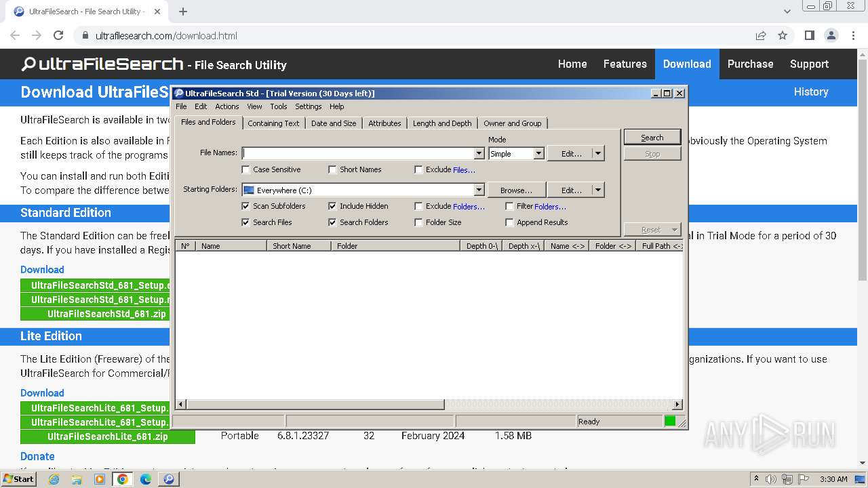Open Chrome profile avatar icon
This screenshot has width=868, height=488.
(x=831, y=36)
